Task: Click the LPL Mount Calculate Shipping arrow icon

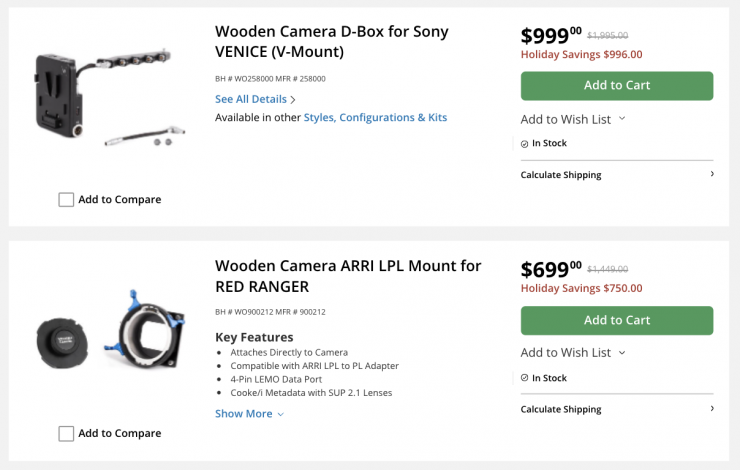Action: (x=712, y=408)
